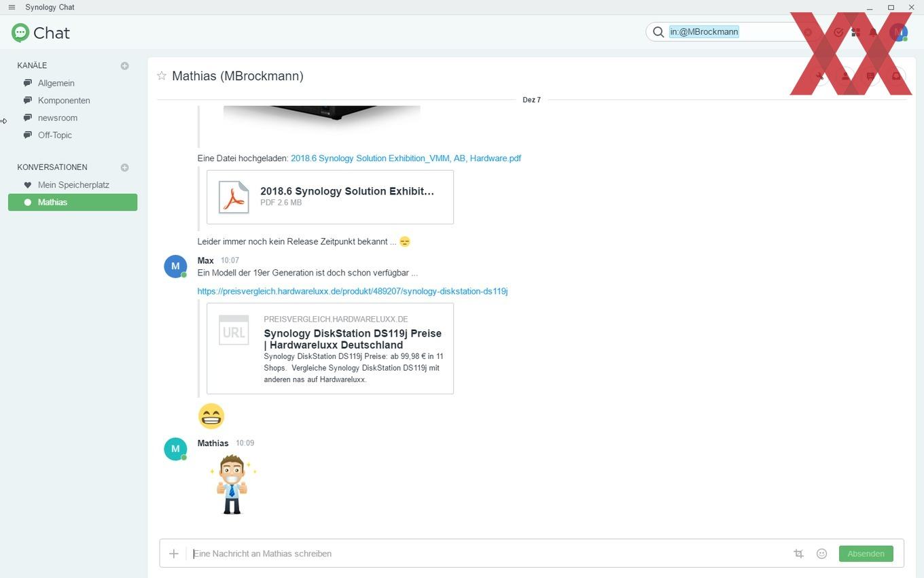The image size is (924, 578).
Task: Open the conversation settings wrench icon
Action: click(x=820, y=76)
